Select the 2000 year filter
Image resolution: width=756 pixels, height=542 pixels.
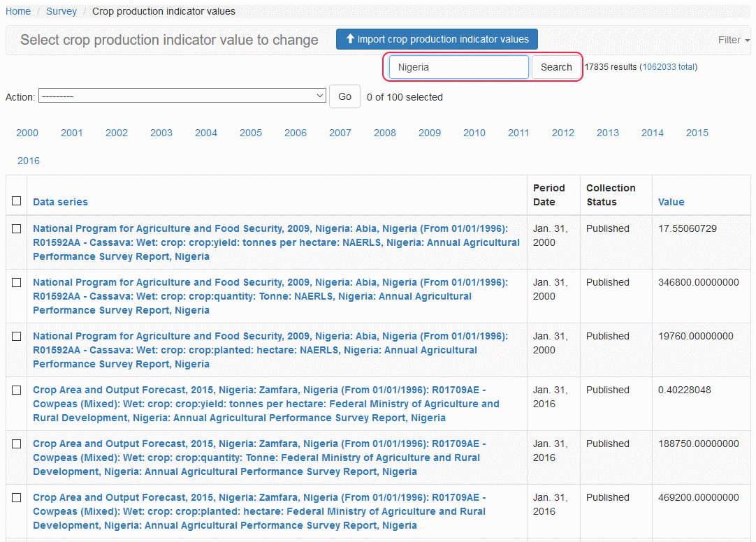[27, 133]
